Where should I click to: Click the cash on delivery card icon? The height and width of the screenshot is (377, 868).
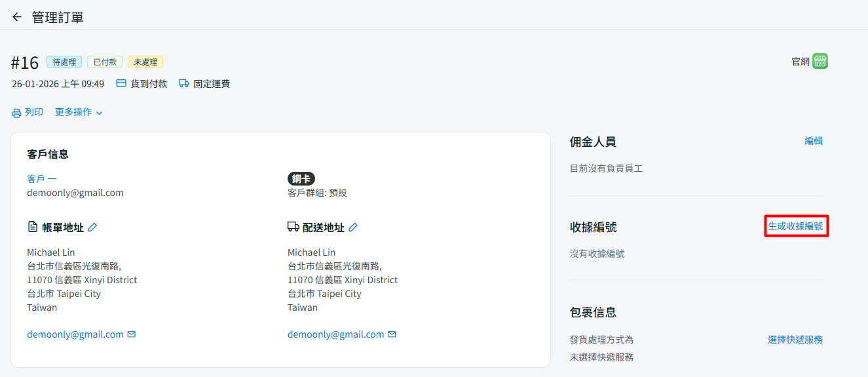click(121, 84)
